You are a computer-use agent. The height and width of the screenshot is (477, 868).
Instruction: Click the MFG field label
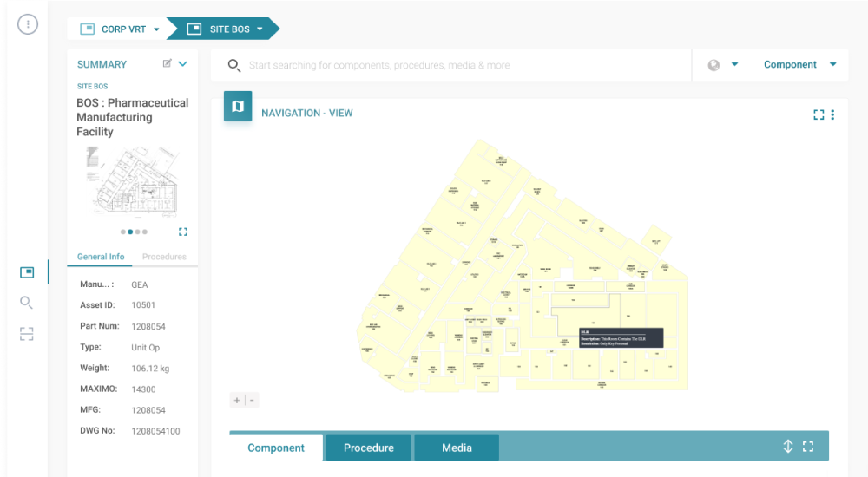tap(90, 410)
